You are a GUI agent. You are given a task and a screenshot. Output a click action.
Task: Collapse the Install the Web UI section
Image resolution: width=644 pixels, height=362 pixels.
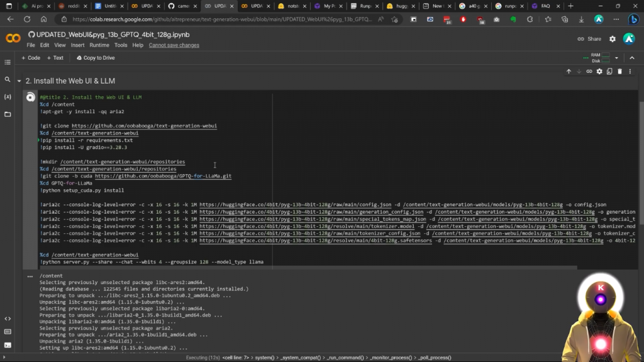(19, 81)
